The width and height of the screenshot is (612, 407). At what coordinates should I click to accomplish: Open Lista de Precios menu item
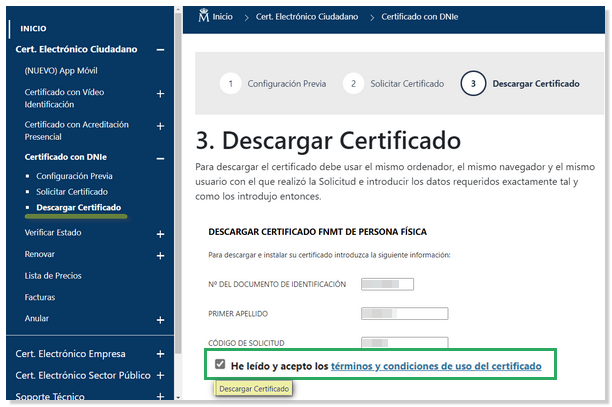[53, 275]
